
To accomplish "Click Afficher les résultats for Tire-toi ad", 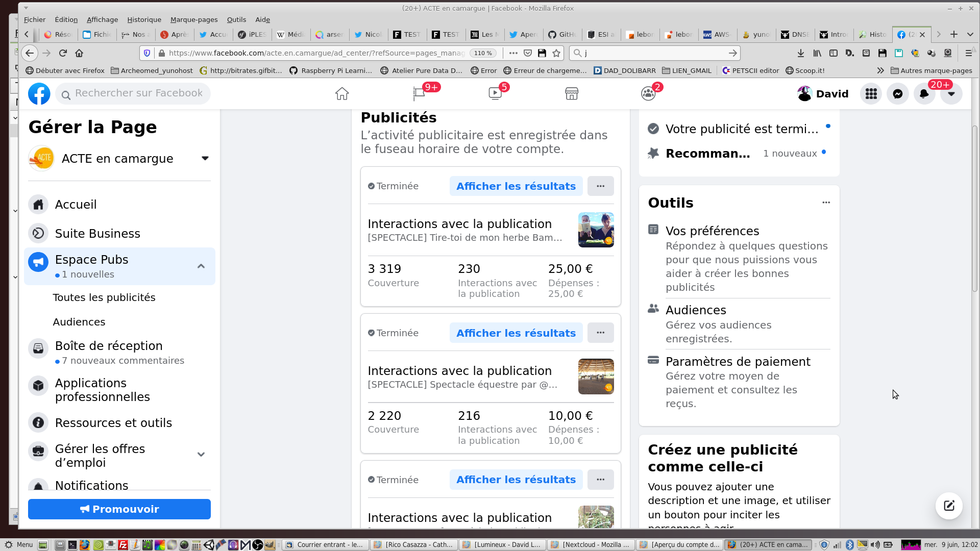I will (516, 186).
